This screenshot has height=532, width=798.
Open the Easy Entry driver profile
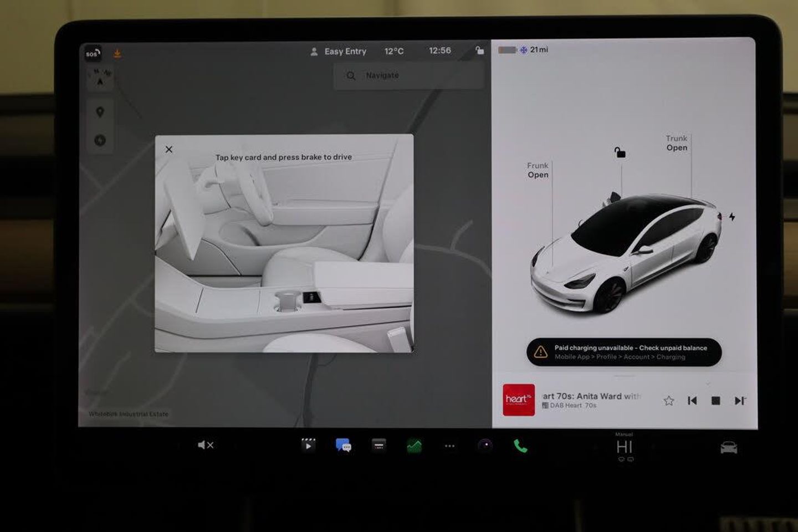pos(338,52)
